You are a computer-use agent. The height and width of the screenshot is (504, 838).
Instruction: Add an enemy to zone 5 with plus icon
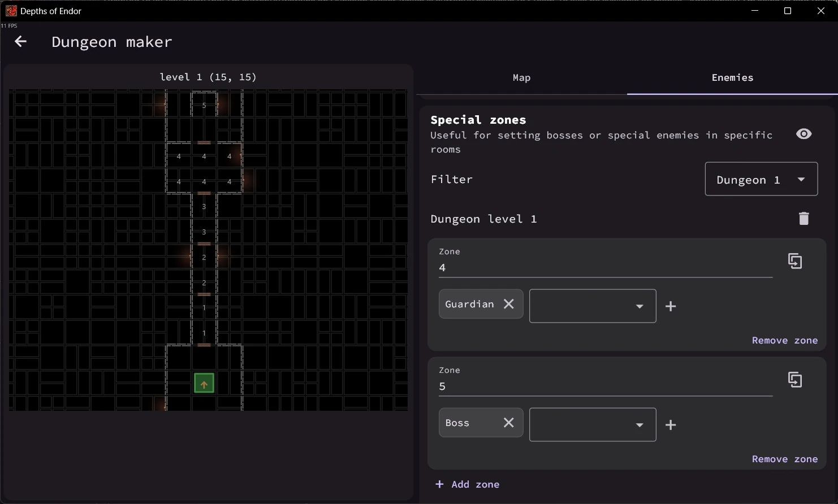[671, 425]
